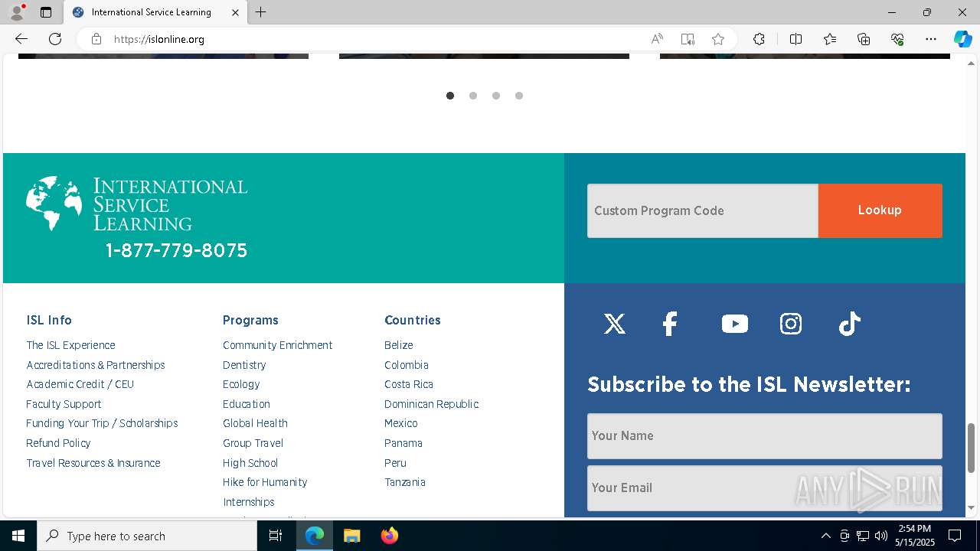This screenshot has height=551, width=980.
Task: Open Tab actions menu
Action: coord(46,12)
